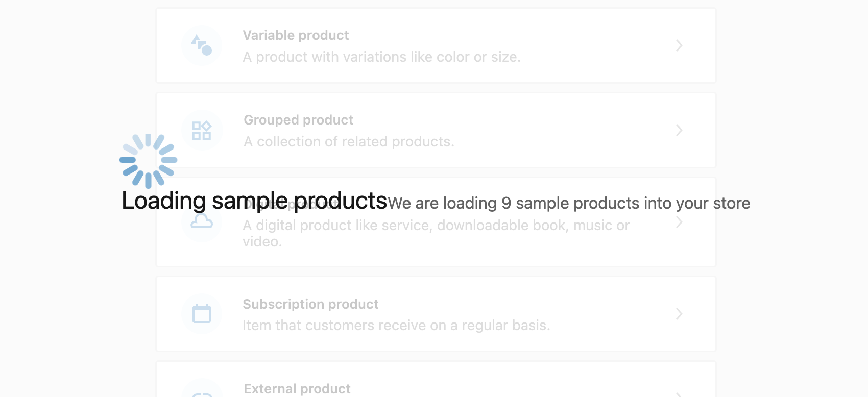Click the shapes icon beside Variable product
This screenshot has width=868, height=397.
tap(202, 45)
